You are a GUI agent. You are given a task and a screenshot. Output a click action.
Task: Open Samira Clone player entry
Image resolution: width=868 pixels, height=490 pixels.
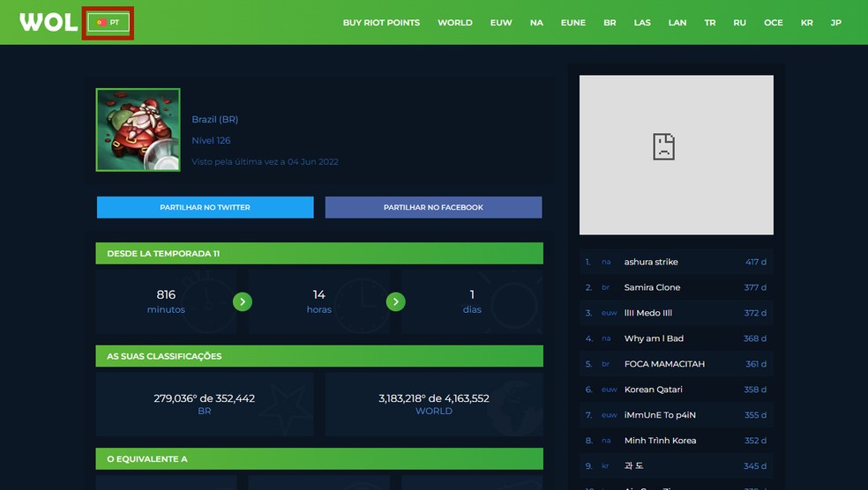677,287
